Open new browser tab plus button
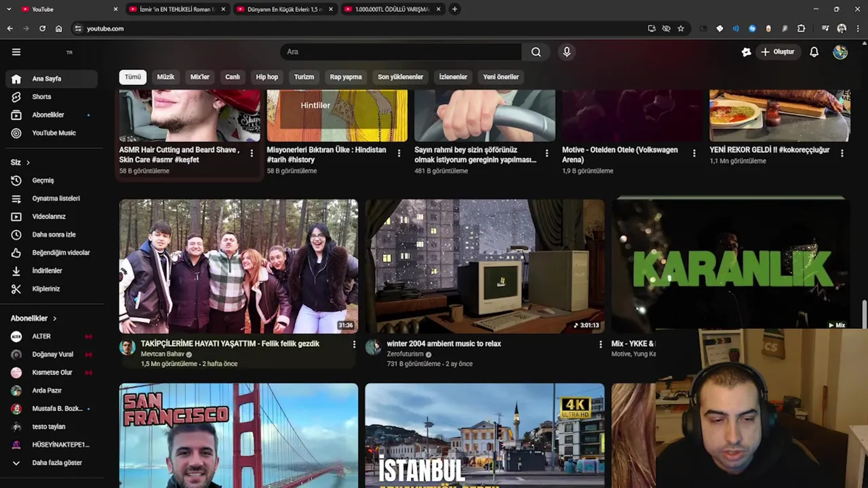Screen dimensions: 868x488 pyautogui.click(x=454, y=9)
